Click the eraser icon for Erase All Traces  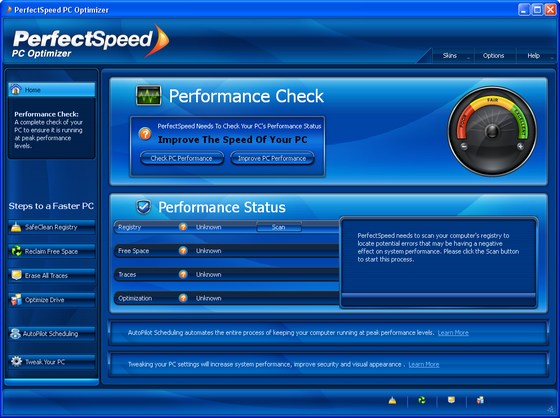(x=16, y=275)
